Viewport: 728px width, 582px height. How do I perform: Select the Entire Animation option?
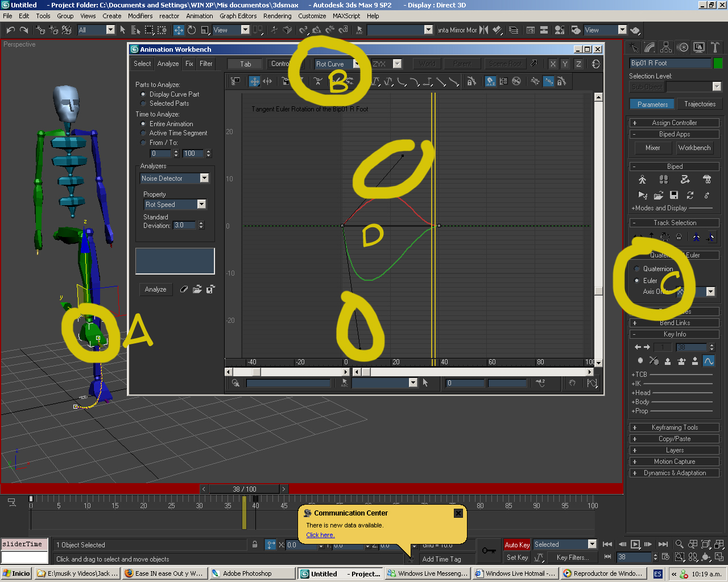pos(143,124)
